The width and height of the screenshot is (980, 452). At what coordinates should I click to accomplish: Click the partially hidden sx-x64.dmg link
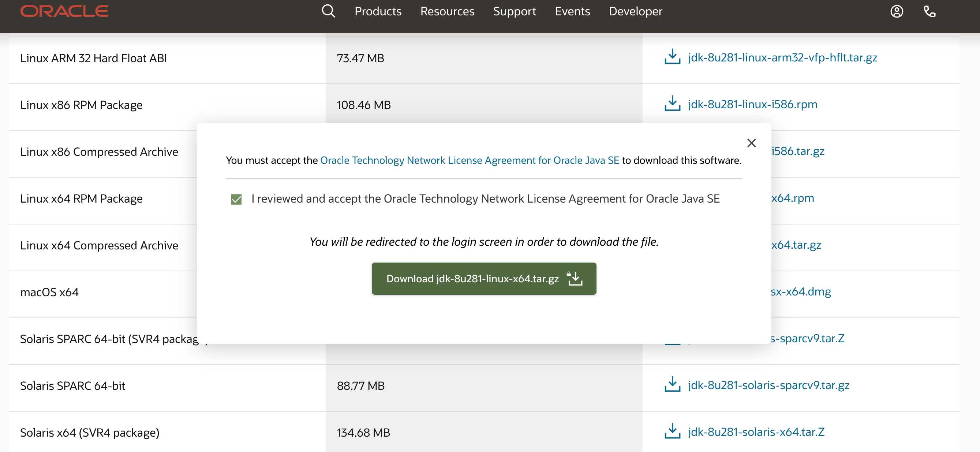coord(801,291)
